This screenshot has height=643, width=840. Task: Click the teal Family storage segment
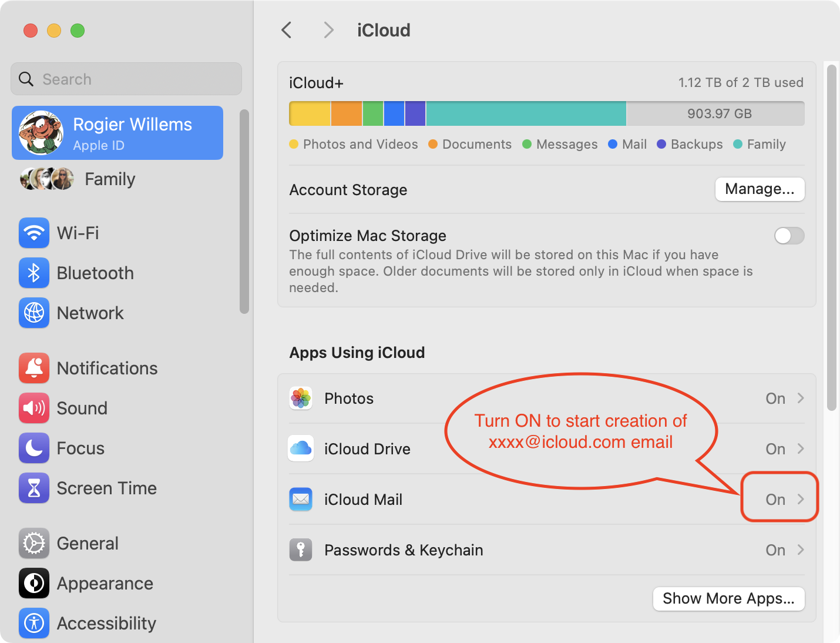526,113
